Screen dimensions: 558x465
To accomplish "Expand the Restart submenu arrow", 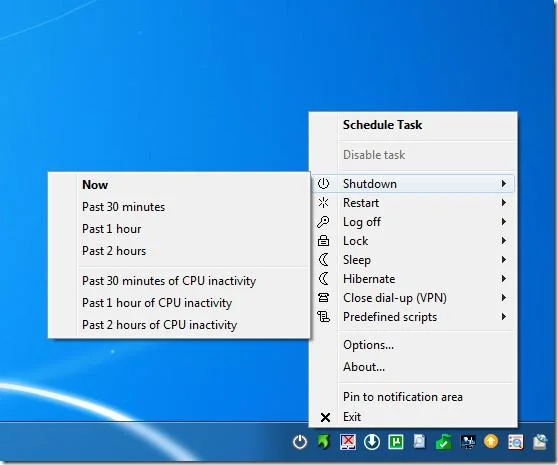I will 504,203.
